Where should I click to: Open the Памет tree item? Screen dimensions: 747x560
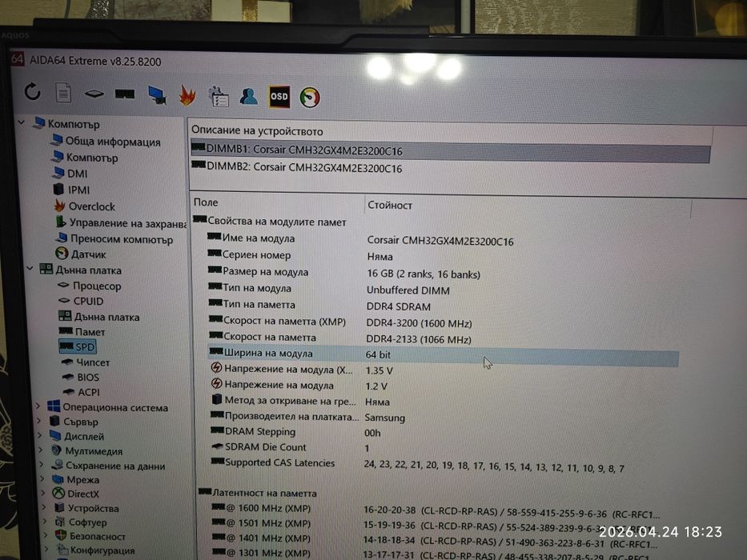(x=82, y=331)
